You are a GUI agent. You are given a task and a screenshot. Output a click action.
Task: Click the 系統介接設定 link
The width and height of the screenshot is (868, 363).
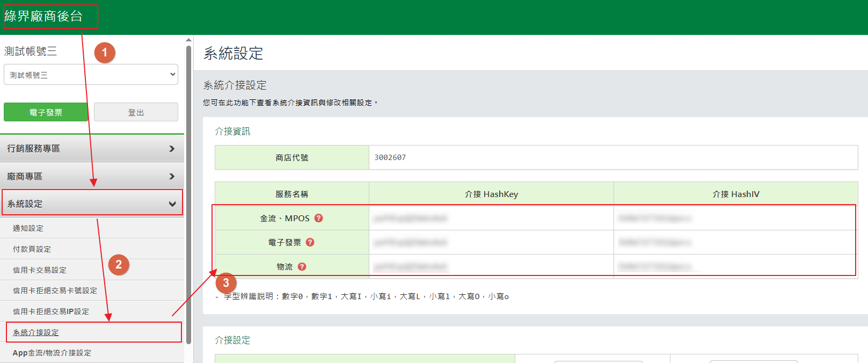36,332
